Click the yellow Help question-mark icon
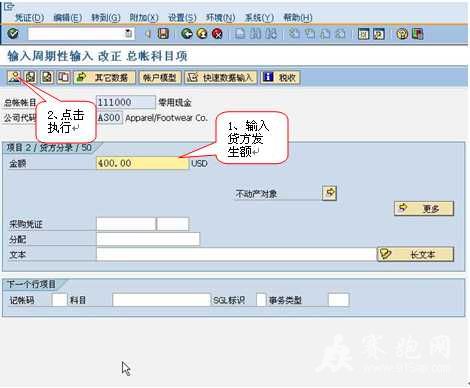This screenshot has width=470, height=388. tap(402, 34)
